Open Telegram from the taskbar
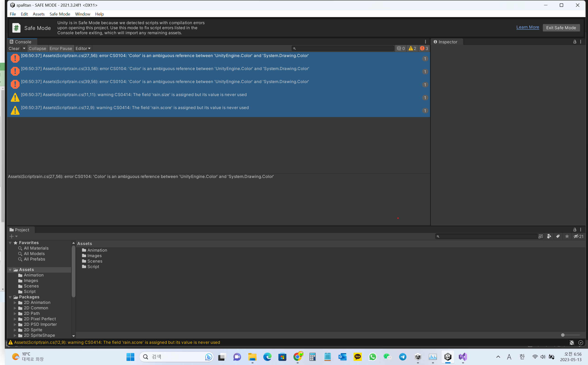588x365 pixels. 403,357
